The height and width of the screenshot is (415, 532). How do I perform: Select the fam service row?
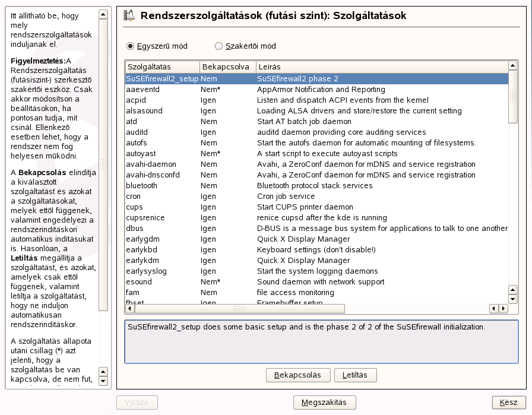click(316, 293)
